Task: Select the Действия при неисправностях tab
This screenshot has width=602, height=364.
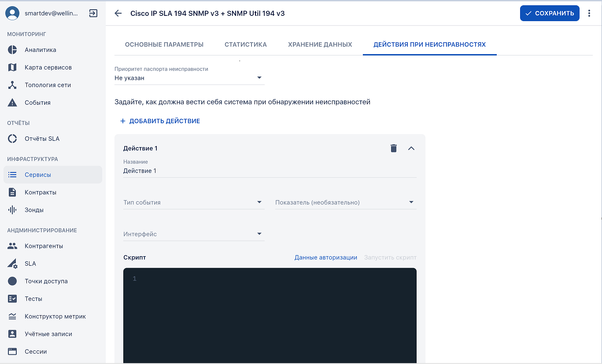Action: (x=430, y=44)
